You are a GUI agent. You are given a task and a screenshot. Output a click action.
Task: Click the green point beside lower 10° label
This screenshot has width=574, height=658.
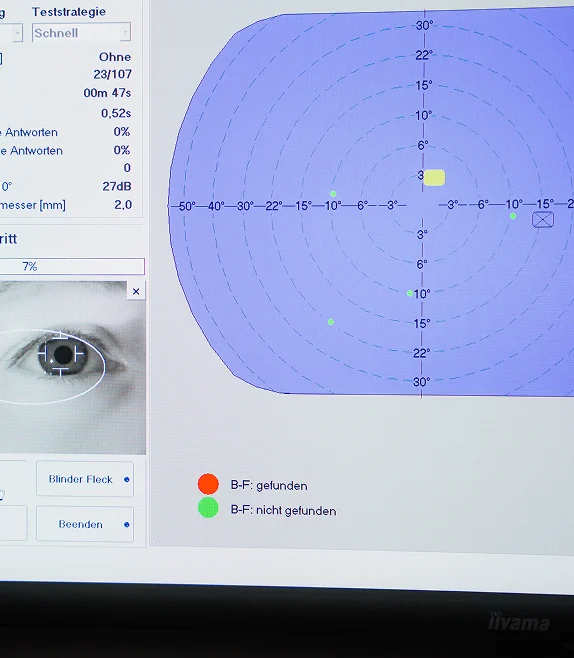pos(410,293)
